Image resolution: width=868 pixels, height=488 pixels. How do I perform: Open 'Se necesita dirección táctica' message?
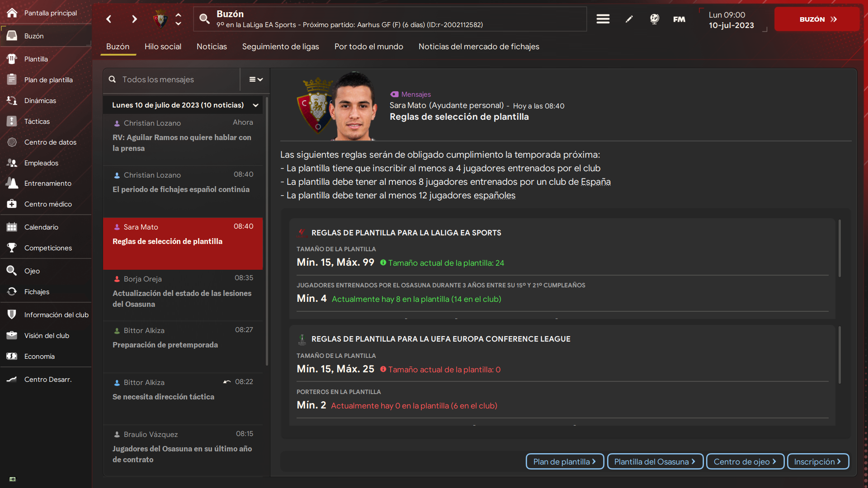[183, 399]
